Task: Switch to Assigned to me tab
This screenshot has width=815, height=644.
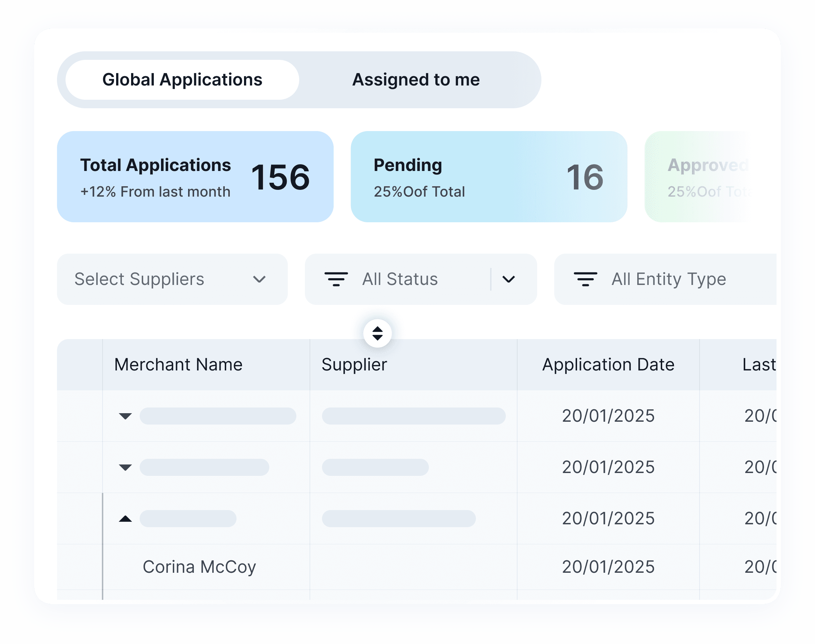Action: pyautogui.click(x=415, y=80)
